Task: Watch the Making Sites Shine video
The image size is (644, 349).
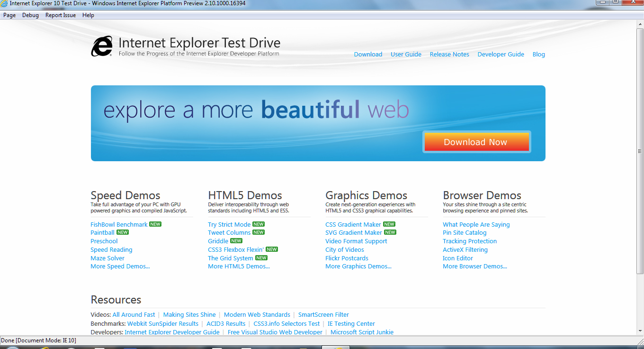Action: click(x=189, y=315)
